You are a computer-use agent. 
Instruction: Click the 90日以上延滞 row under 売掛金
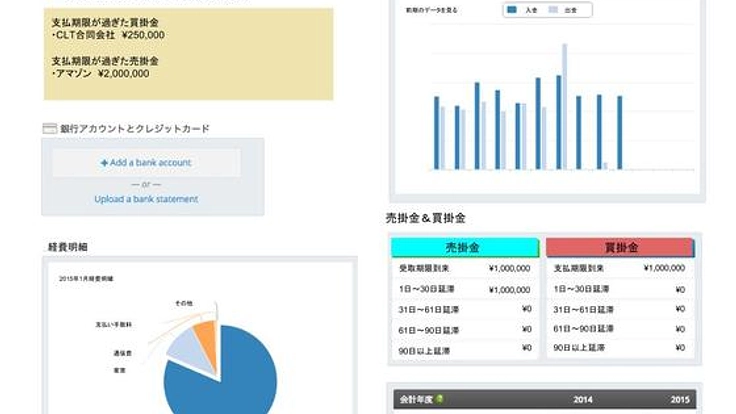click(465, 350)
